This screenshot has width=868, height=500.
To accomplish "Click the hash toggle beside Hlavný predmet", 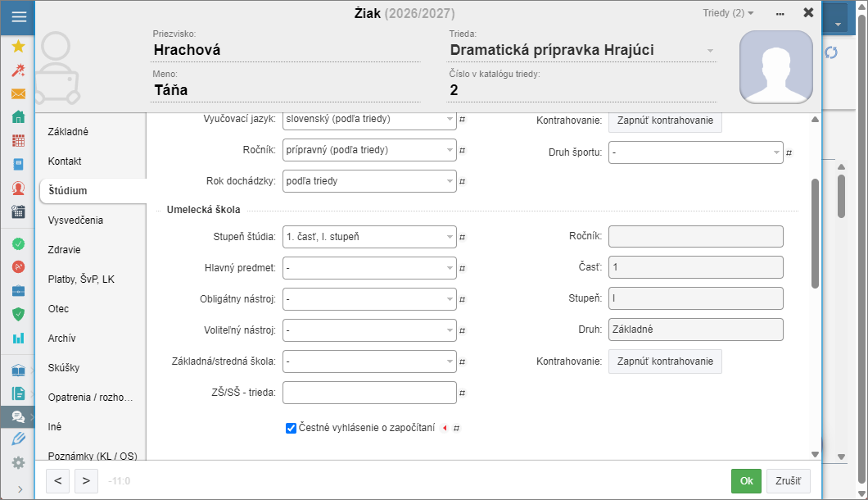I will [462, 268].
